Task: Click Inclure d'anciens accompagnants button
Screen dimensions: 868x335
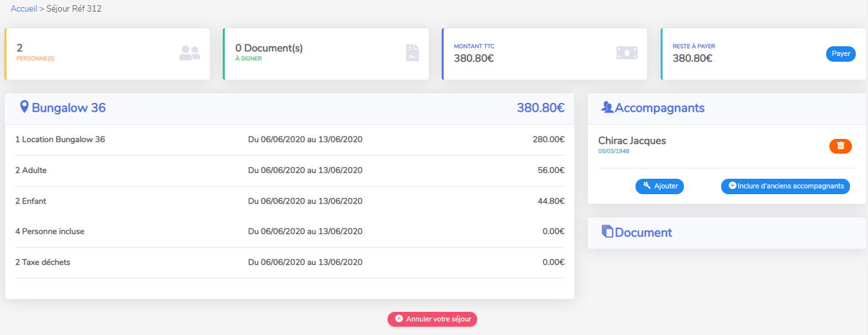Action: pyautogui.click(x=785, y=186)
